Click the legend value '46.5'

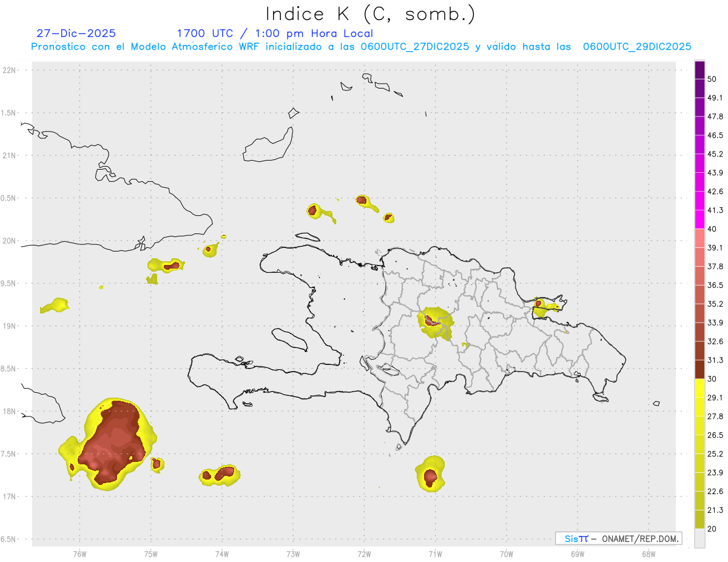coord(715,136)
